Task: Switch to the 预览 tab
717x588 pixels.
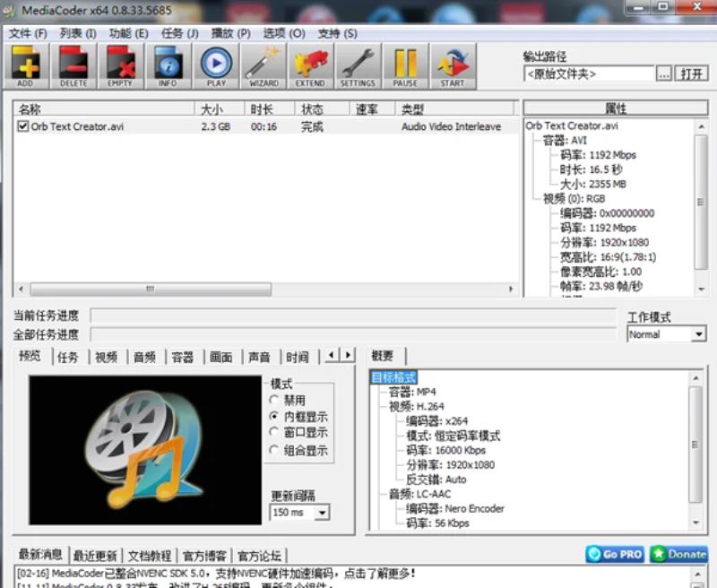Action: [x=30, y=356]
